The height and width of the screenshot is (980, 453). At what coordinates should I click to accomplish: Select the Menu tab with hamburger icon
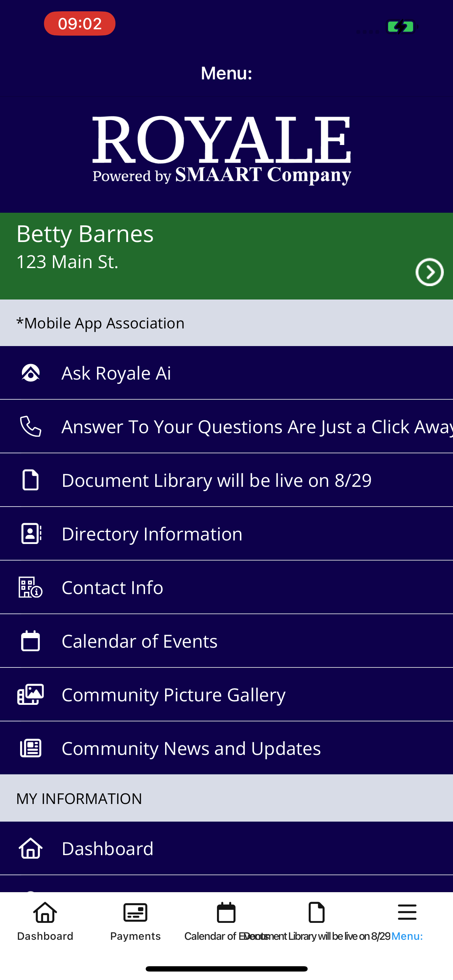(407, 921)
